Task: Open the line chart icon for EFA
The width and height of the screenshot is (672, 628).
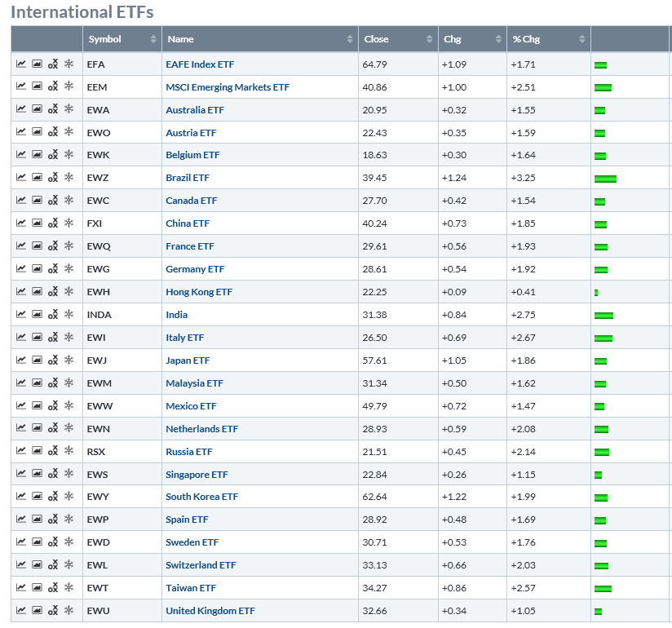Action: (20, 64)
